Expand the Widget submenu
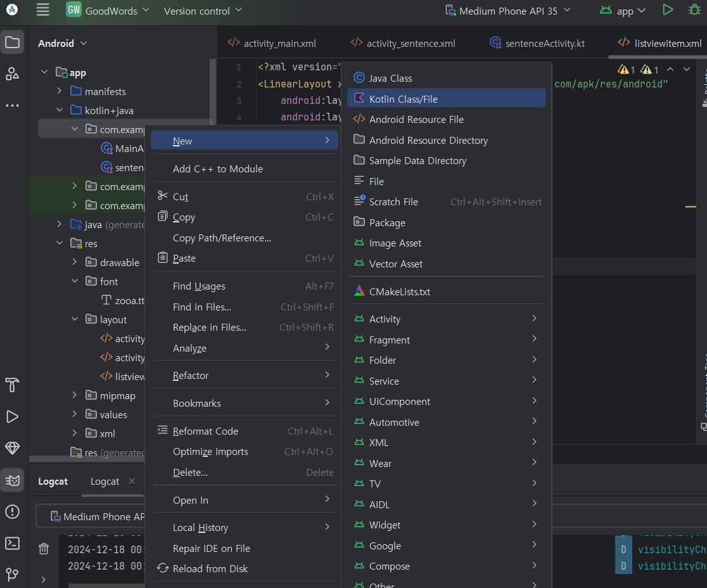The width and height of the screenshot is (707, 588). pyautogui.click(x=447, y=525)
